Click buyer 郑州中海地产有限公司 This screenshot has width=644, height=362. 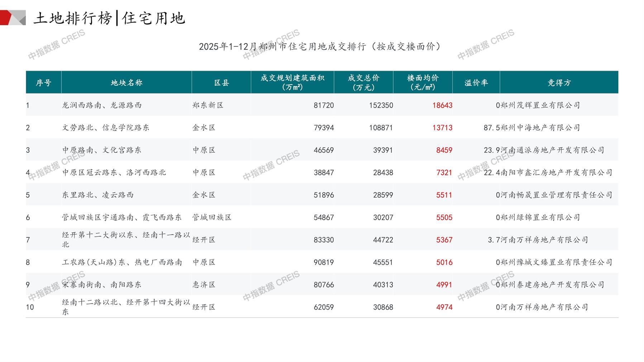tap(540, 128)
